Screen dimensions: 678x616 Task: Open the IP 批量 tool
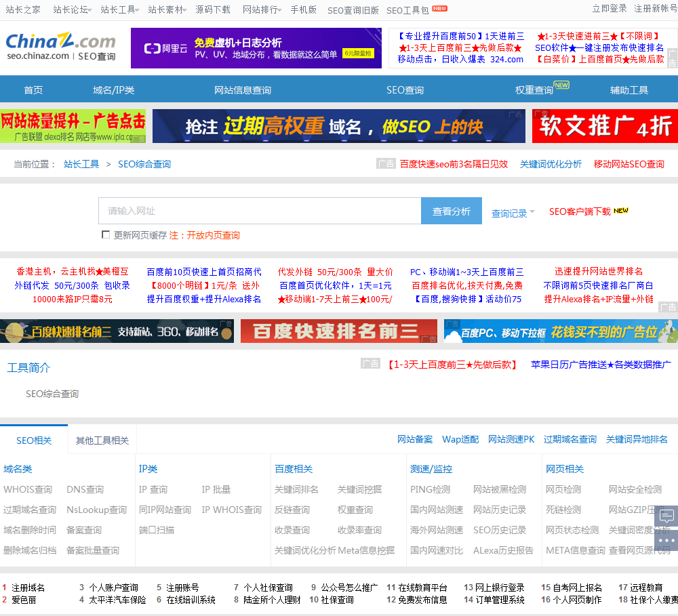pos(216,489)
